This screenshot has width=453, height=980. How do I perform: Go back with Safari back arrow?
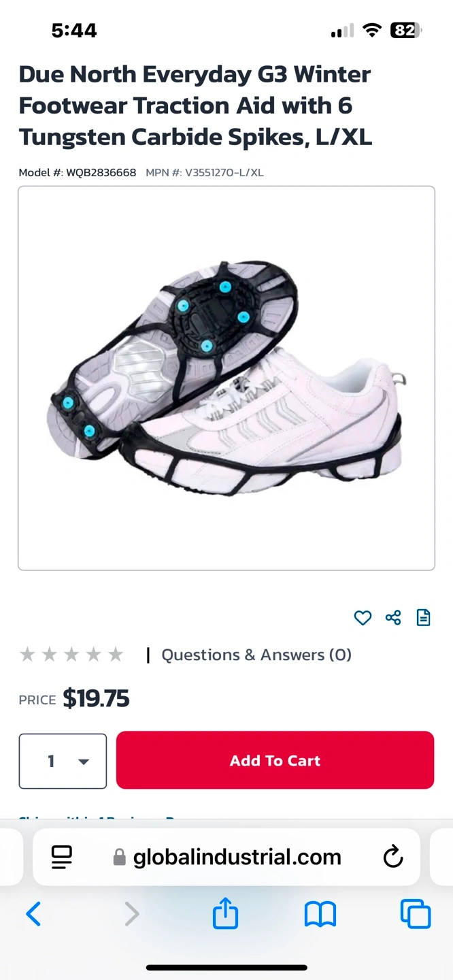pyautogui.click(x=33, y=914)
